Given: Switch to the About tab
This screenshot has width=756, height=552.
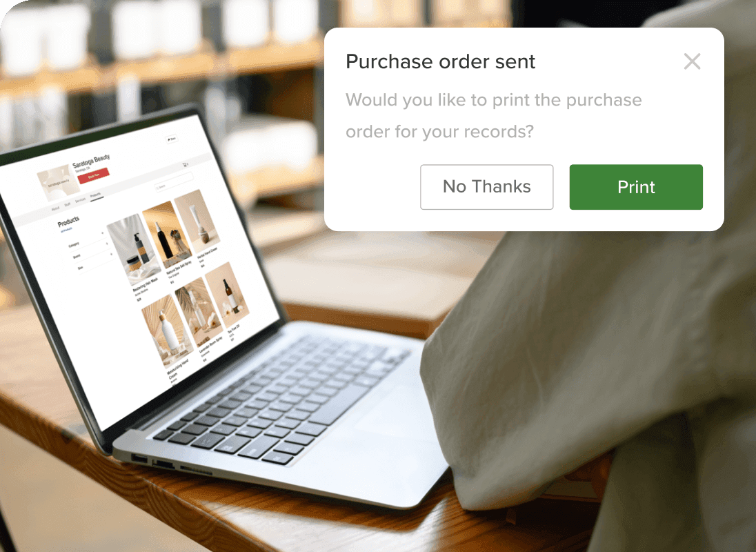Looking at the screenshot, I should pos(55,209).
